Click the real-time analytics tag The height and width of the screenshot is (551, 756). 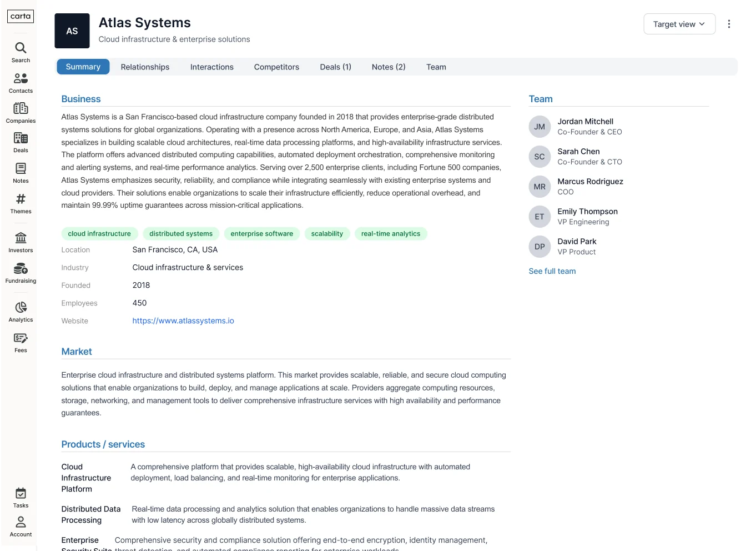tap(391, 234)
